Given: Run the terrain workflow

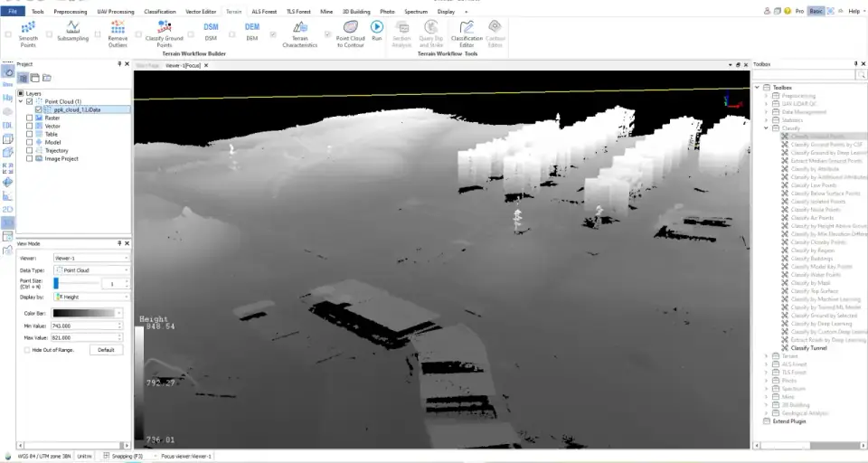Looking at the screenshot, I should (x=377, y=26).
